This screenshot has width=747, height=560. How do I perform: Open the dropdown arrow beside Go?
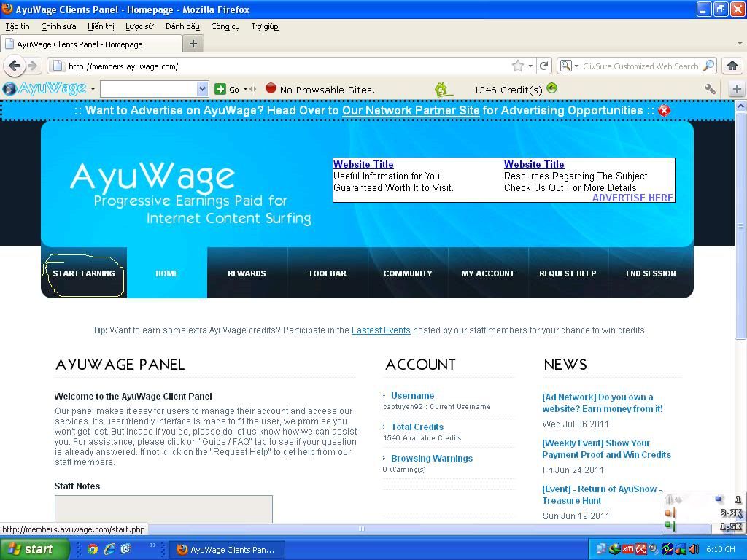point(245,89)
